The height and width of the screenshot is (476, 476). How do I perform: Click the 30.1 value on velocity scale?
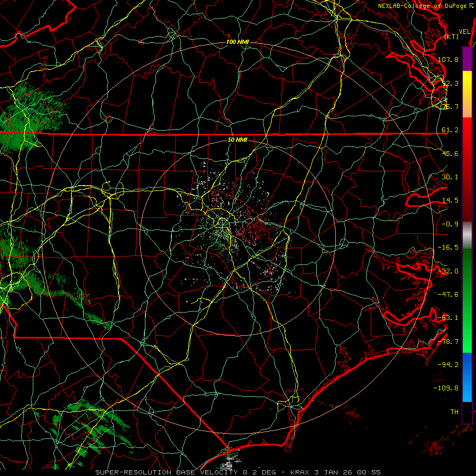[450, 177]
